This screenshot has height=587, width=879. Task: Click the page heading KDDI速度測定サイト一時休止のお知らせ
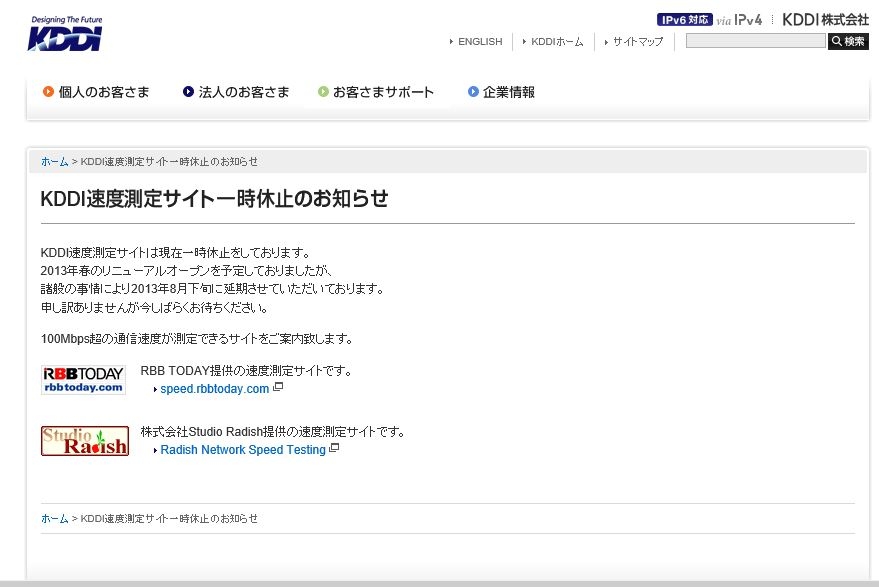click(x=214, y=198)
